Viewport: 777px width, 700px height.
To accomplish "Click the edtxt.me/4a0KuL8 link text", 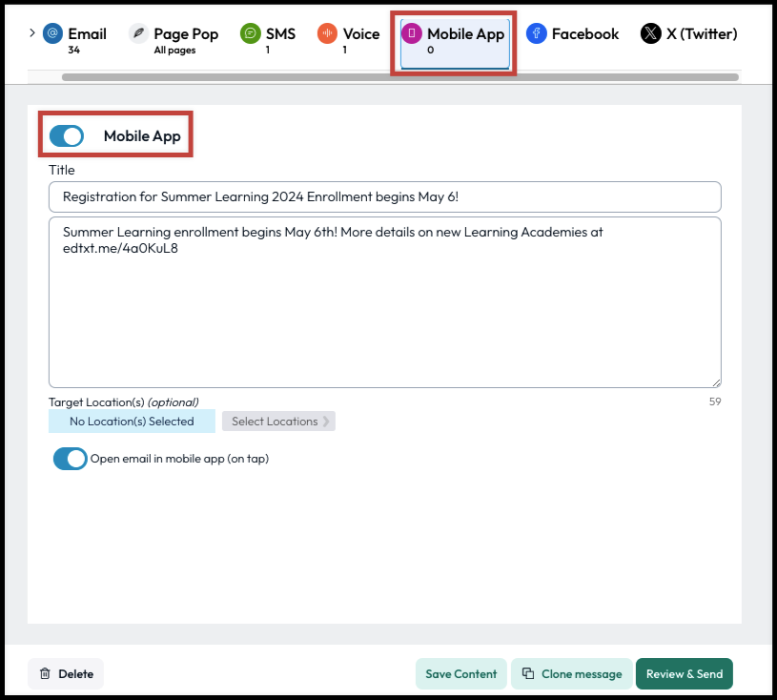I will click(120, 248).
